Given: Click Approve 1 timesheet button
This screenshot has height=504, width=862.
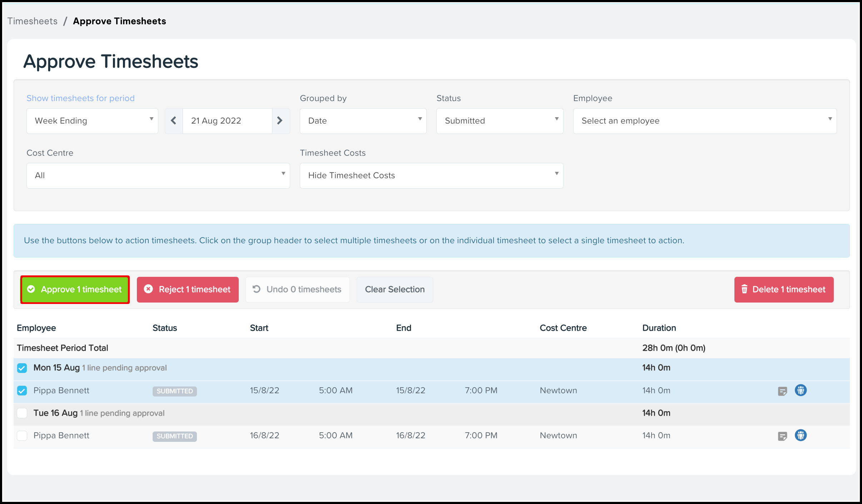Looking at the screenshot, I should coord(75,290).
